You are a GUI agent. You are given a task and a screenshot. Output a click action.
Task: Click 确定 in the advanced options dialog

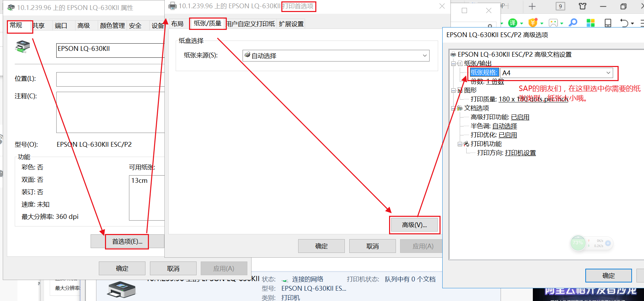[609, 276]
